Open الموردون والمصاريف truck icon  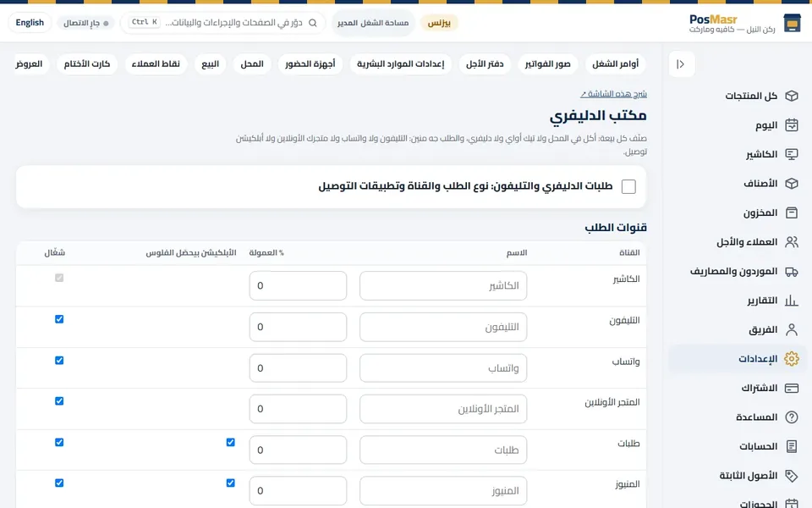792,271
